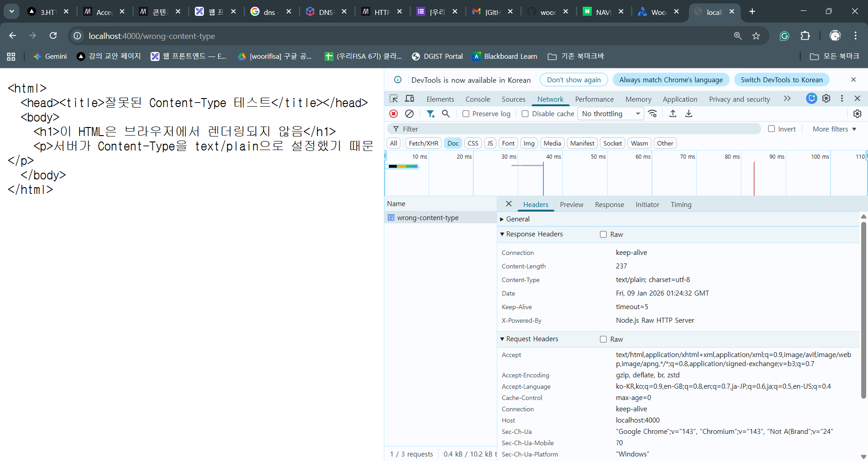
Task: Open tab search dropdown arrow
Action: point(12,11)
